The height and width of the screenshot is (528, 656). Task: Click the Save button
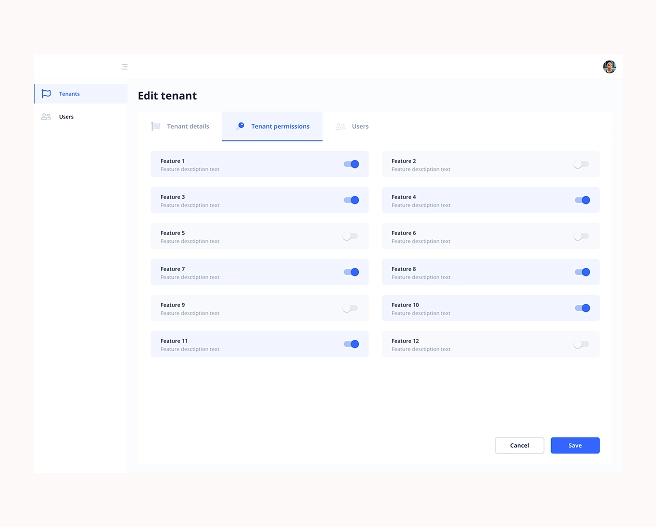coord(575,446)
